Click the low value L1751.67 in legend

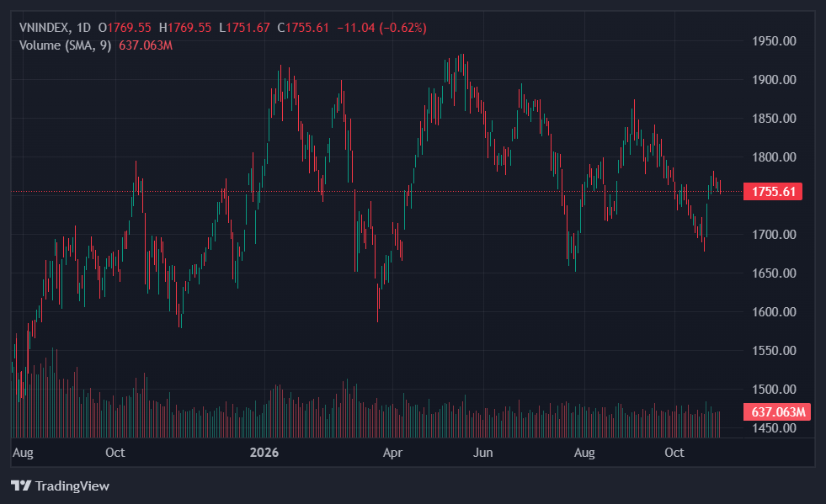244,28
